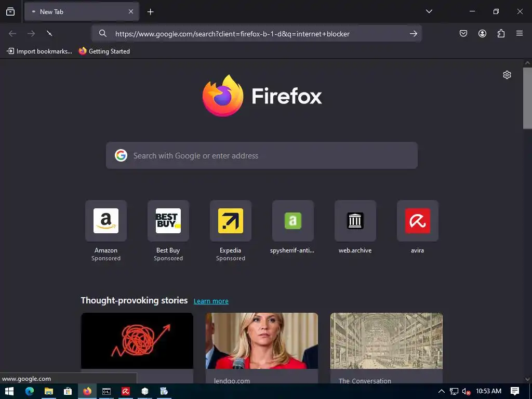Open the Extensions puzzle icon
532x399 pixels.
pos(501,33)
